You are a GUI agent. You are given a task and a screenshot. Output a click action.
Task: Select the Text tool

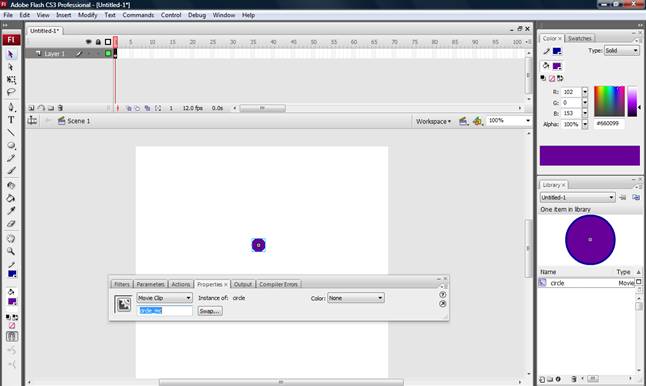coord(11,120)
